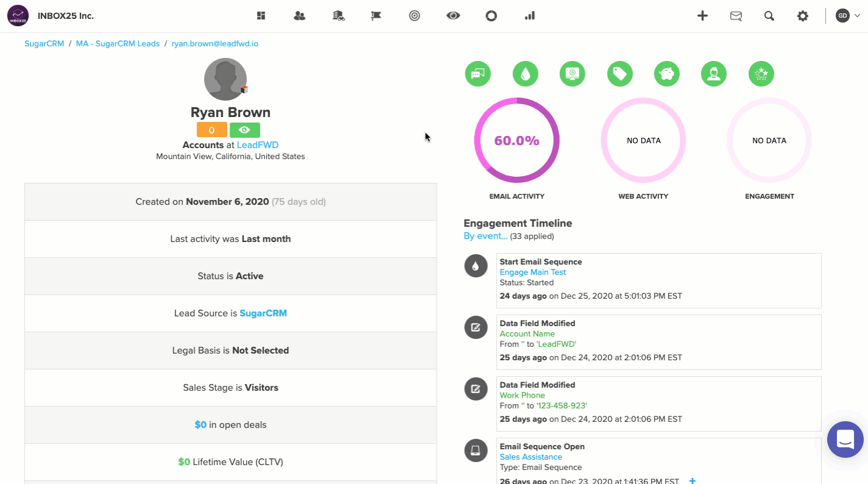The width and height of the screenshot is (868, 484).
Task: Open the LeadFWD company link
Action: [x=258, y=145]
